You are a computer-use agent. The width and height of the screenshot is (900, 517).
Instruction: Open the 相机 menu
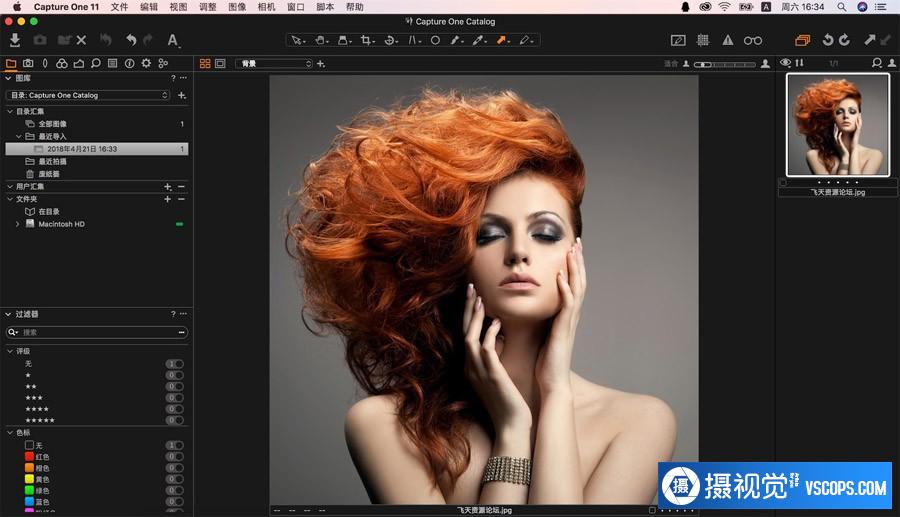(x=266, y=7)
